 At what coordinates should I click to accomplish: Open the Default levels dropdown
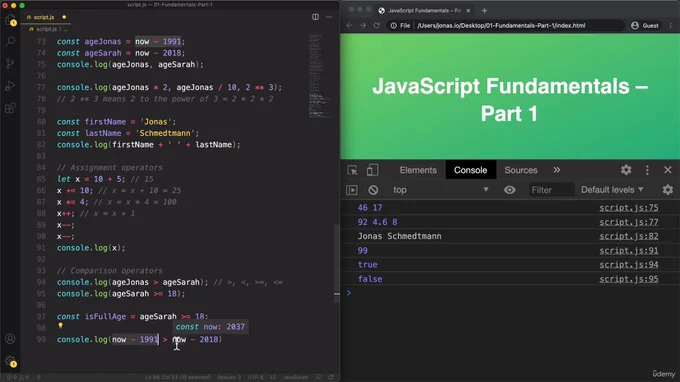pyautogui.click(x=612, y=190)
